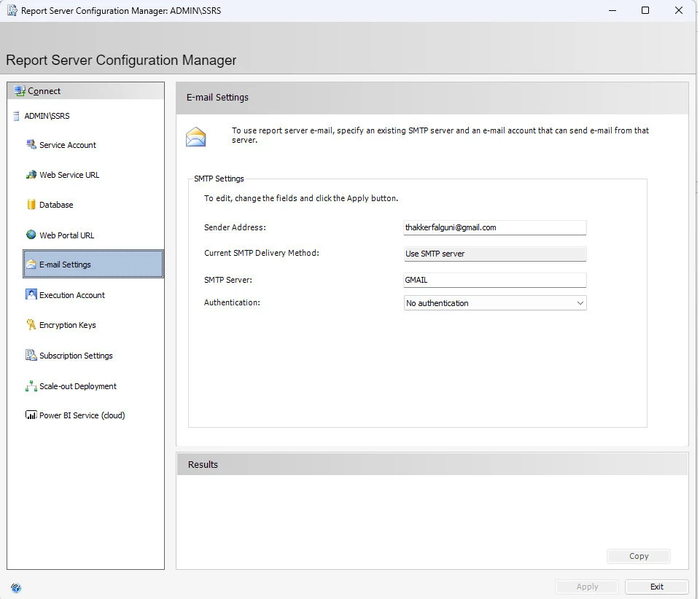
Task: Click the Scale-out Deployment icon
Action: click(31, 386)
